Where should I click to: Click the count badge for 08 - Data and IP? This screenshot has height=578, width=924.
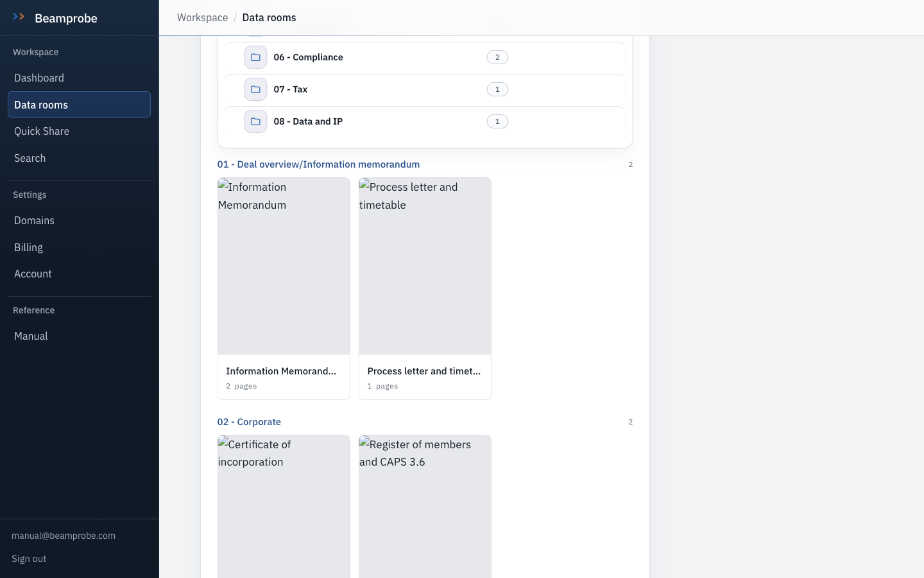[x=497, y=121]
